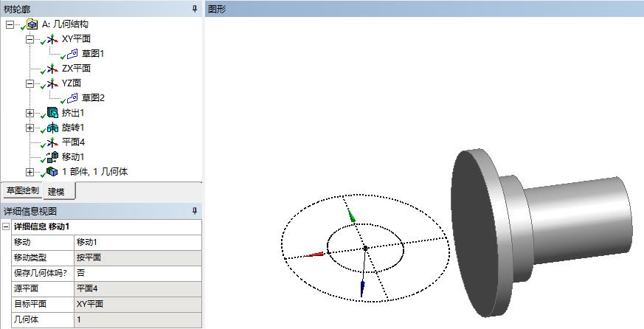Click the 移动1 move feature icon

[52, 157]
